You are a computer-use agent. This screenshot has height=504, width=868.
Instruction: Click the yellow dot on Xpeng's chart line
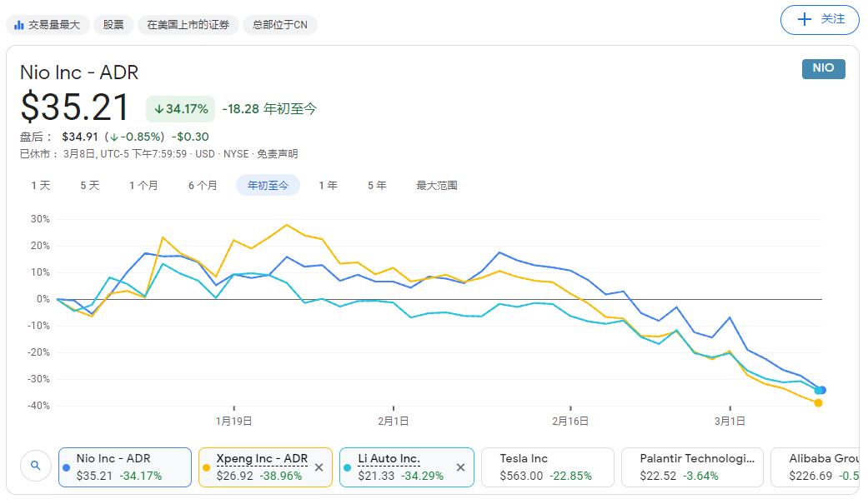coord(818,402)
